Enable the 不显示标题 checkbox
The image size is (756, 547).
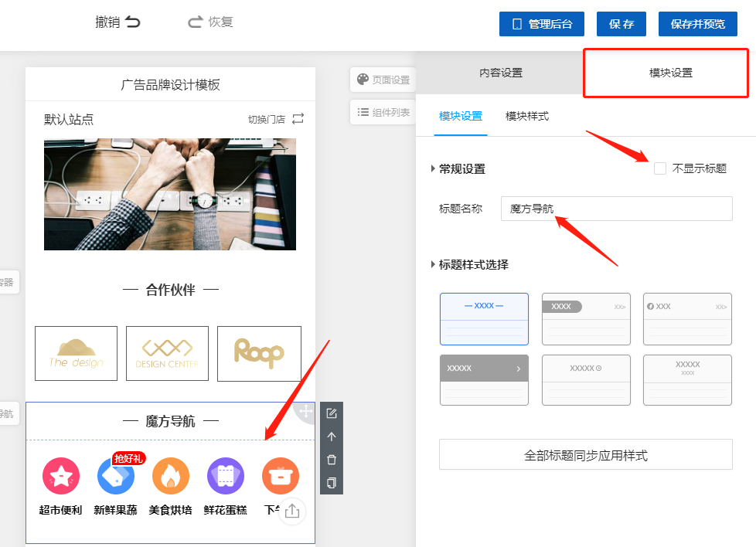click(x=660, y=168)
